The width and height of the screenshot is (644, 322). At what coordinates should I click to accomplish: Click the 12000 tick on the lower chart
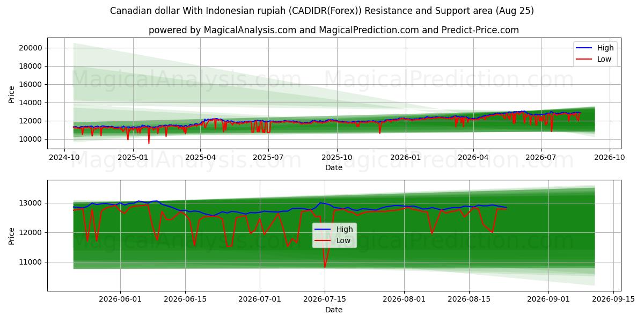pos(32,232)
